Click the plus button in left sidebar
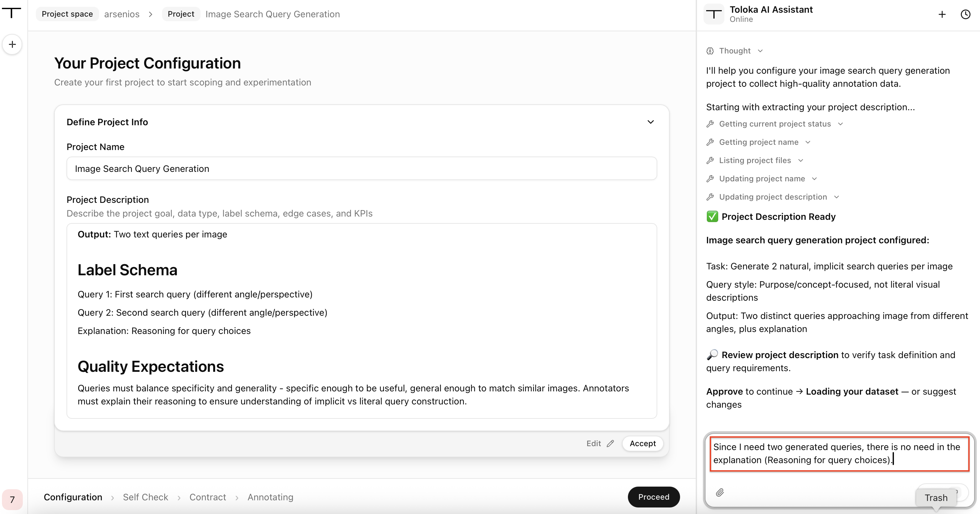Screen dimensions: 980x514 pos(12,44)
